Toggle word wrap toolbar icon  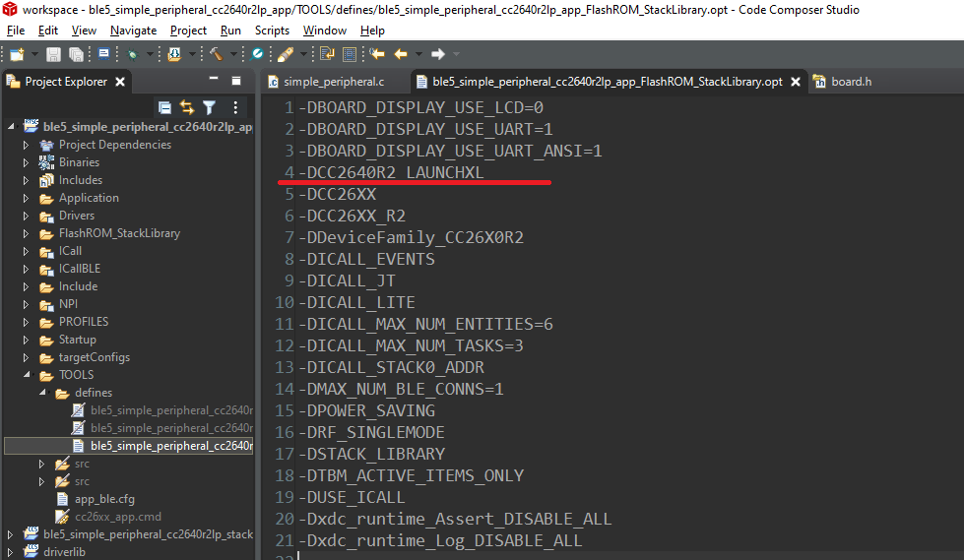coord(327,54)
